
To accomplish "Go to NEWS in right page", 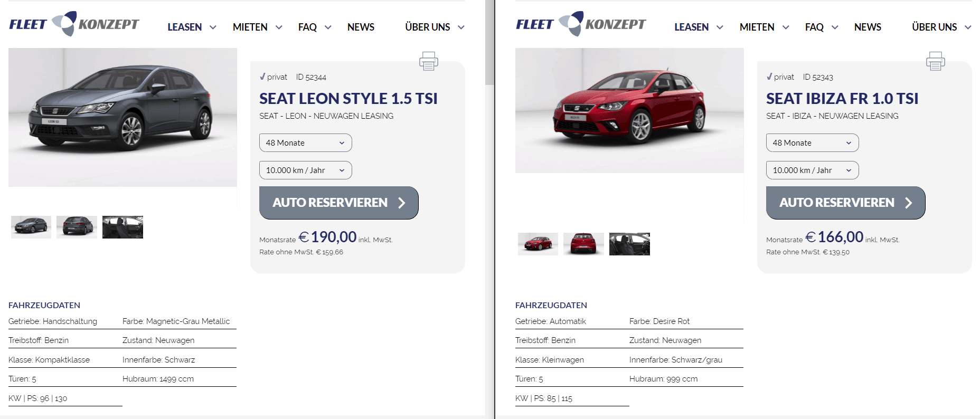I will [x=868, y=27].
